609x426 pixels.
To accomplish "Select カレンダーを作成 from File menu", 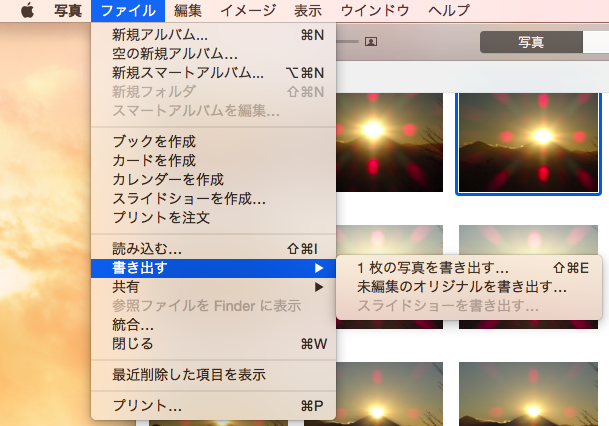I will (213, 179).
